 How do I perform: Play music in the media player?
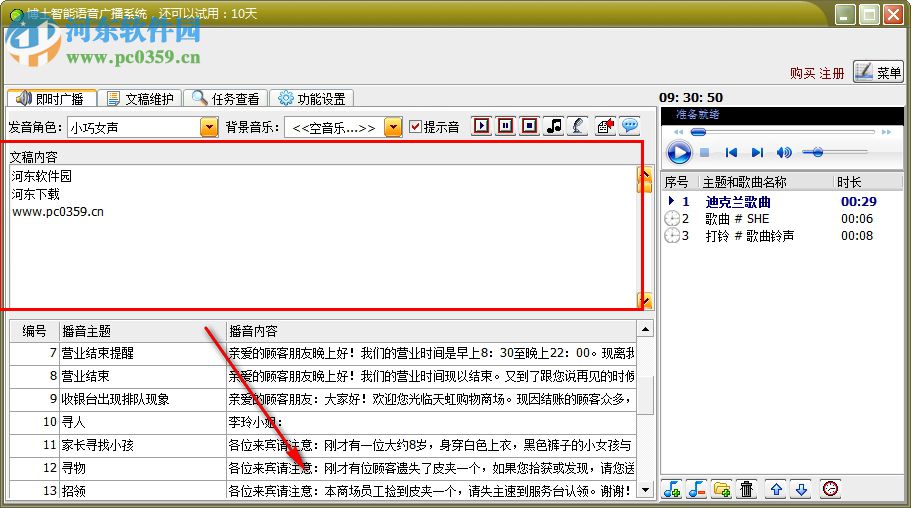pyautogui.click(x=679, y=153)
